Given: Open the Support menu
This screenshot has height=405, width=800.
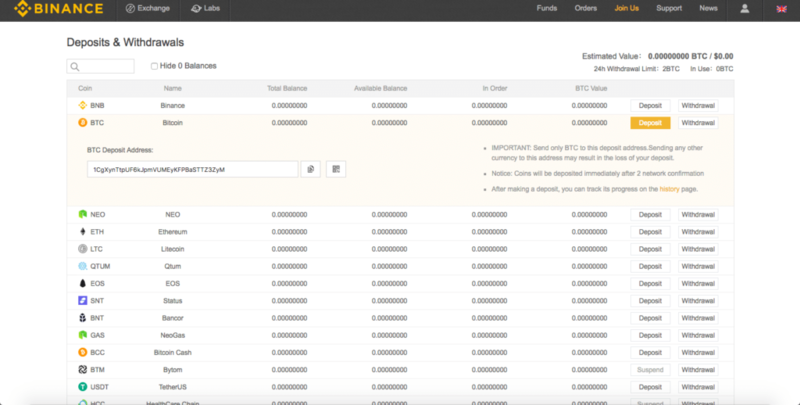Looking at the screenshot, I should pyautogui.click(x=669, y=8).
